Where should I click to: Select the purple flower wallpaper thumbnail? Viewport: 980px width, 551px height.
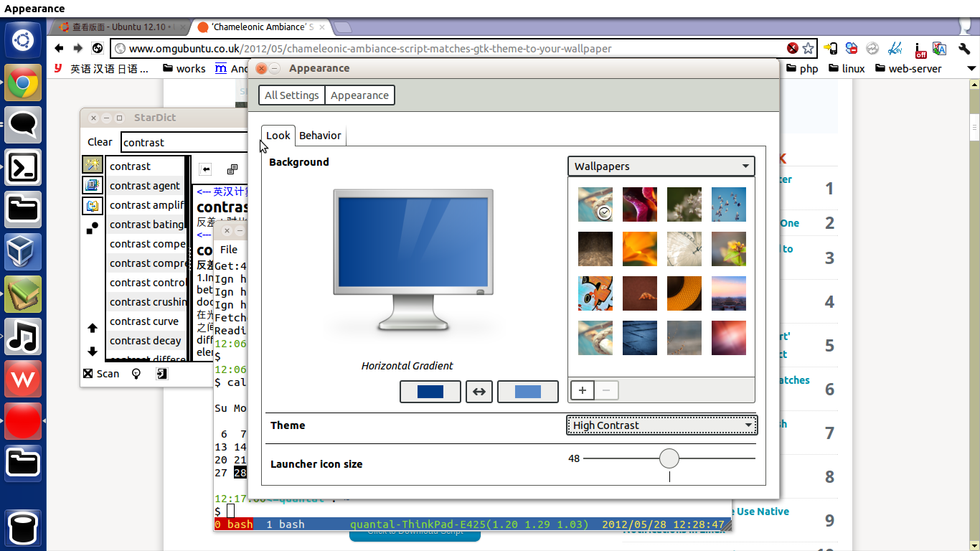[640, 204]
